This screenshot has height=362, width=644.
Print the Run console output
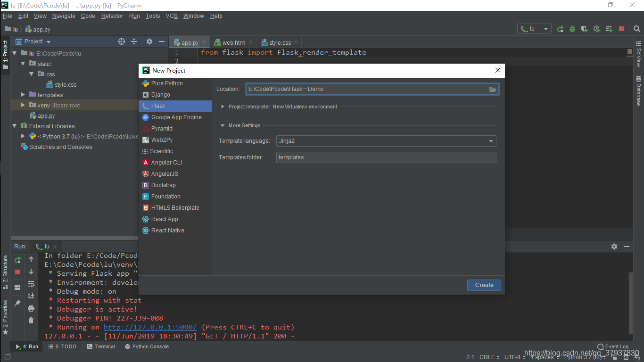[x=31, y=308]
